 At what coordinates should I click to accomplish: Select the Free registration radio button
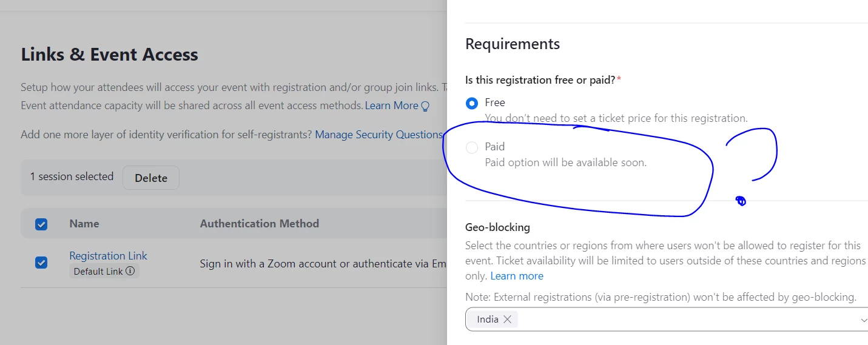click(472, 103)
